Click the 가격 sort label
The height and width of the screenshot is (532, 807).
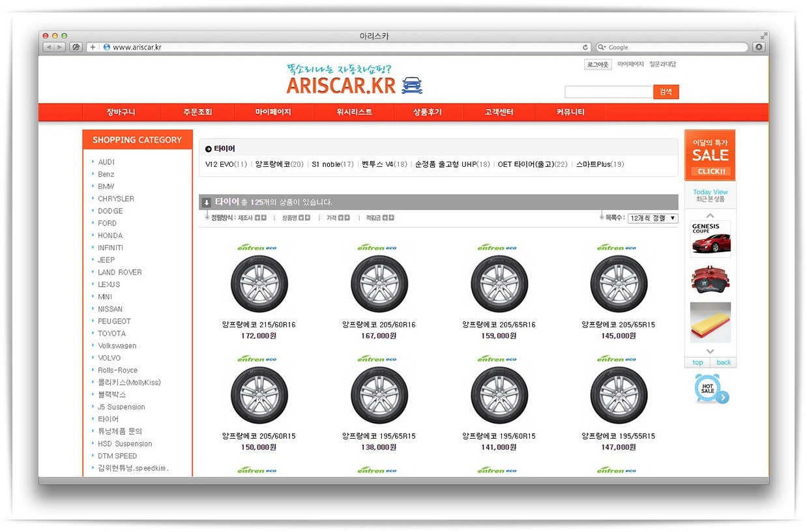[x=331, y=218]
